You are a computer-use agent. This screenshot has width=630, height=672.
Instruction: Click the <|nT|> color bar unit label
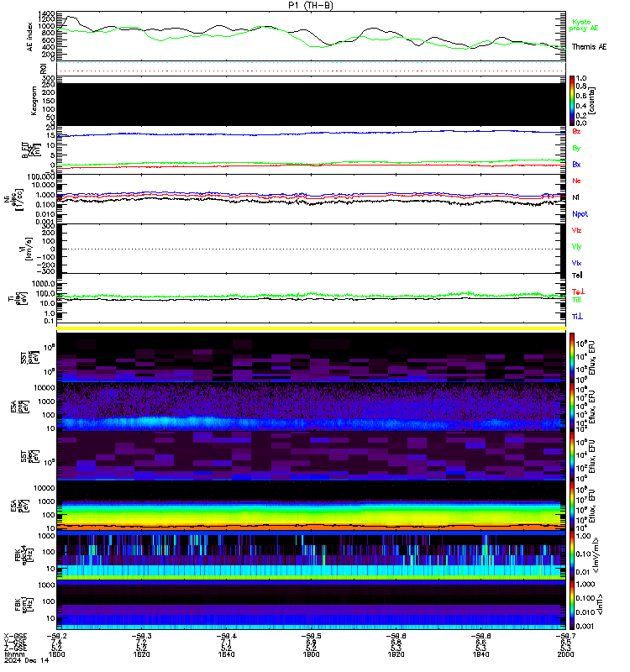pos(600,605)
